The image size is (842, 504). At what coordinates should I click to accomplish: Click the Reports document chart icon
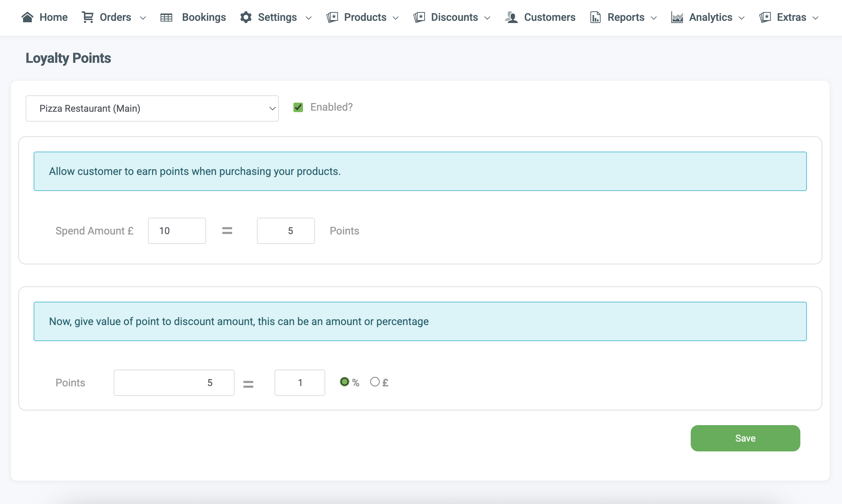[x=595, y=17]
